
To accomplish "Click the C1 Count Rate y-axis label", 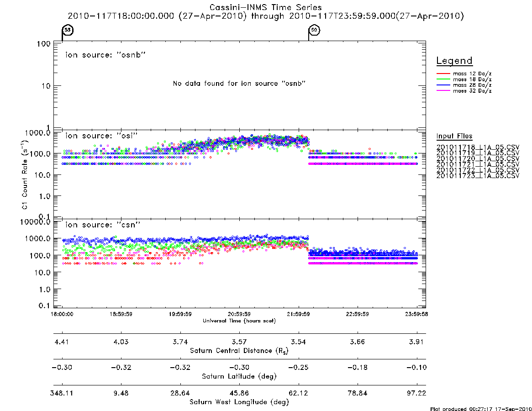I will click(25, 175).
